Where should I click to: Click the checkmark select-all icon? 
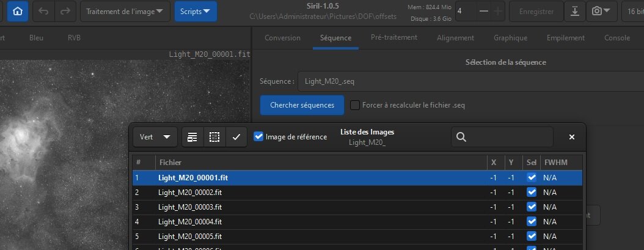[236, 137]
